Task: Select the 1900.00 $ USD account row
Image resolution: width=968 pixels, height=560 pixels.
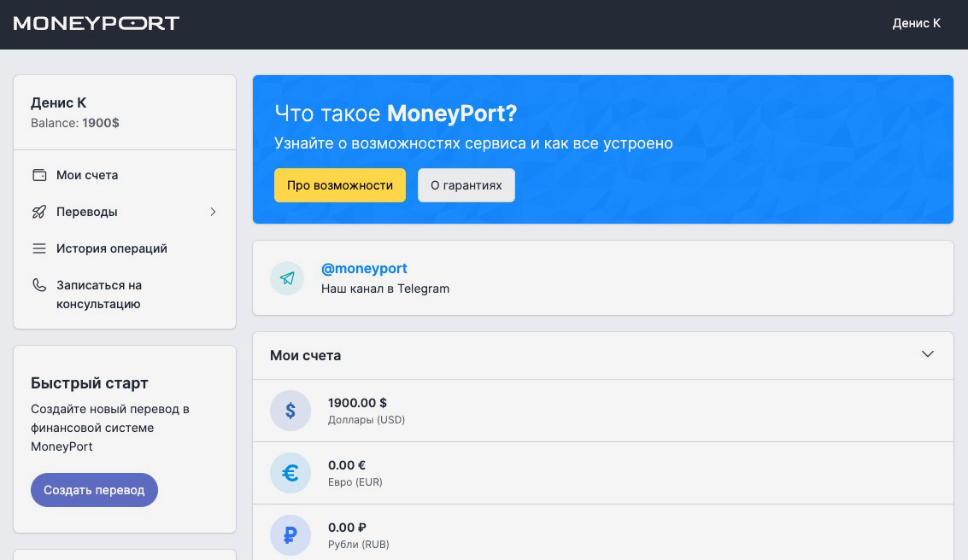Action: (603, 411)
